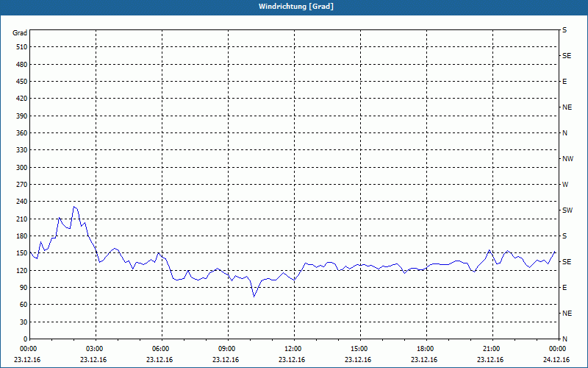
Task: Click the 03:00 time axis label
Action: click(95, 349)
